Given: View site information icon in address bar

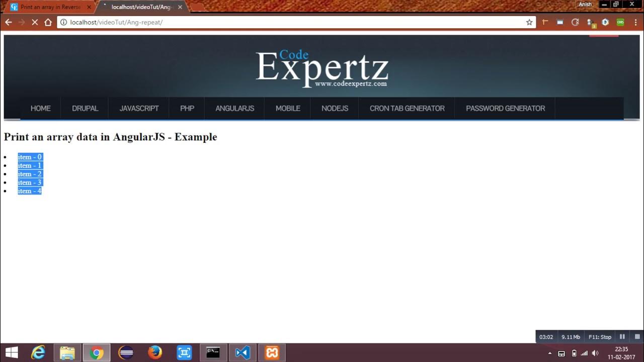Looking at the screenshot, I should coord(63,22).
